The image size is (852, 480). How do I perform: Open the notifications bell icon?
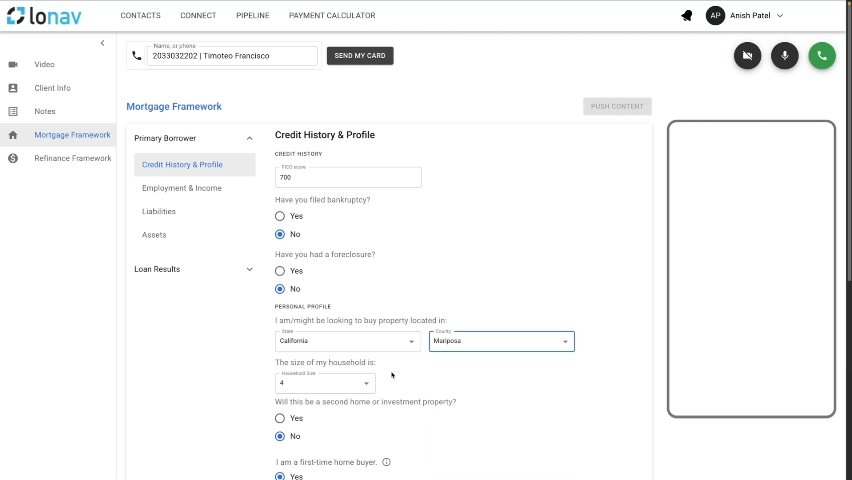point(687,16)
